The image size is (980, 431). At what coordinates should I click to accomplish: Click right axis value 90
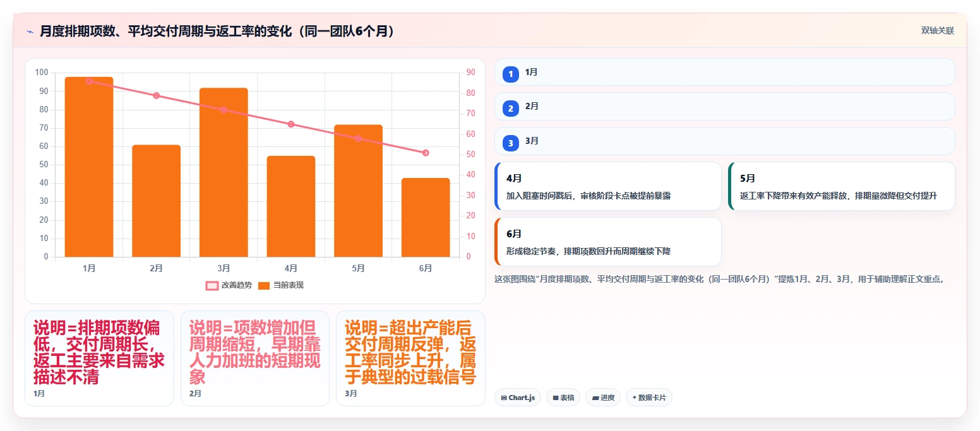click(470, 73)
